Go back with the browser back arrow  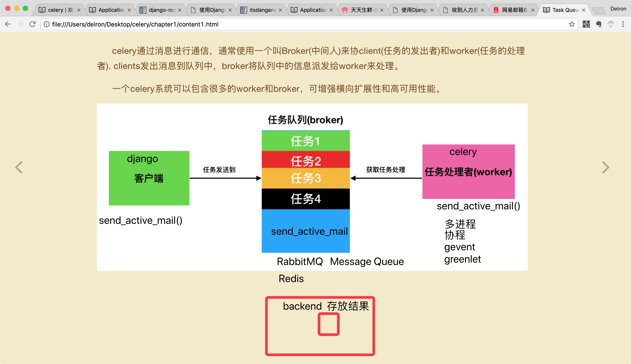point(8,24)
